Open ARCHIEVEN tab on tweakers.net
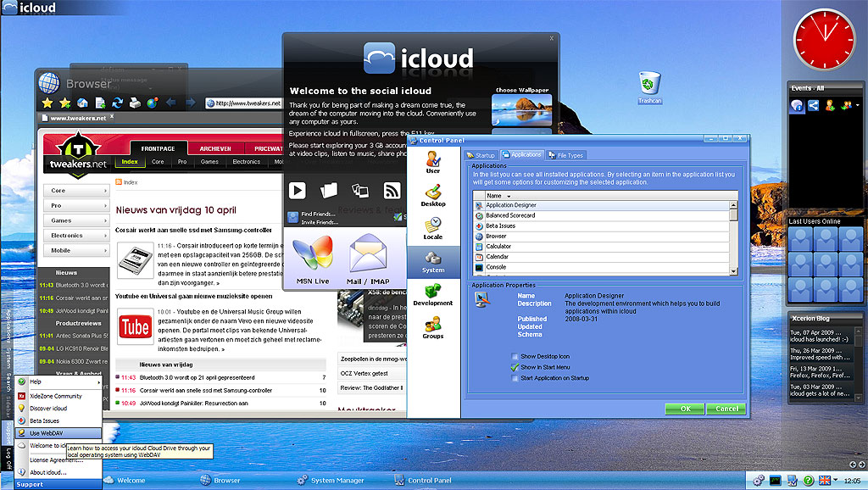Viewport: 868px width, 490px height. coord(215,148)
